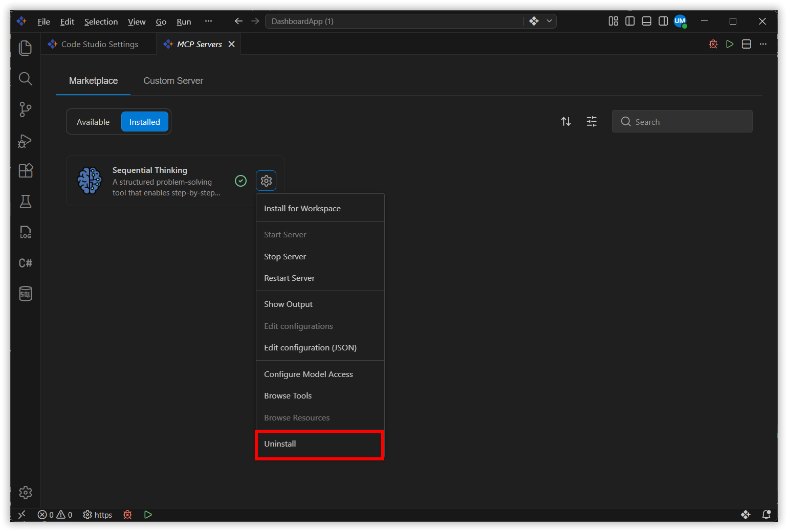Choose Browse Tools from menu

click(320, 395)
